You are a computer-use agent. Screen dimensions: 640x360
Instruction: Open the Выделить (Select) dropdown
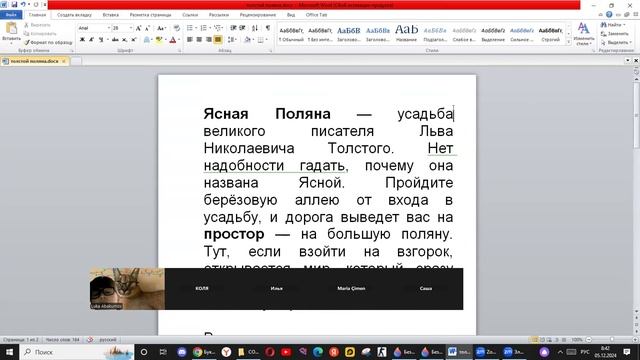tap(616, 42)
